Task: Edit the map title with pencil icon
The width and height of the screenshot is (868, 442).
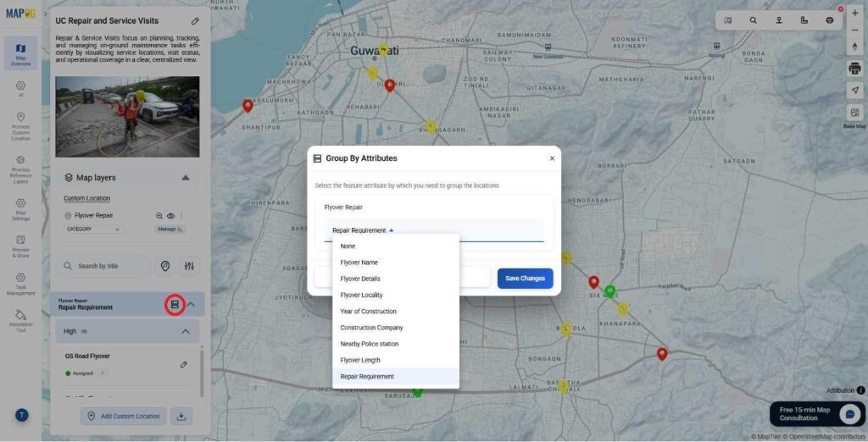Action: click(195, 21)
